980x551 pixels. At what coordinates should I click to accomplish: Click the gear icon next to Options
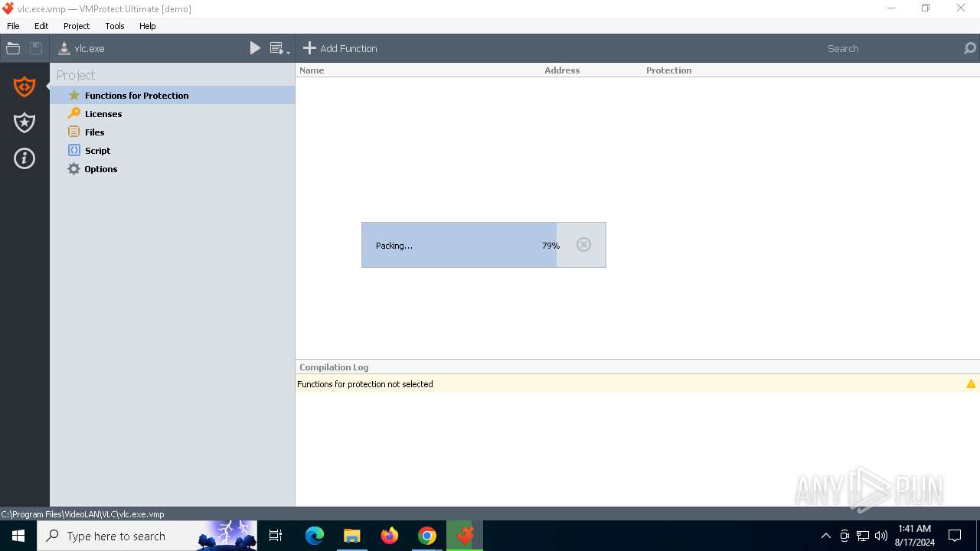74,169
